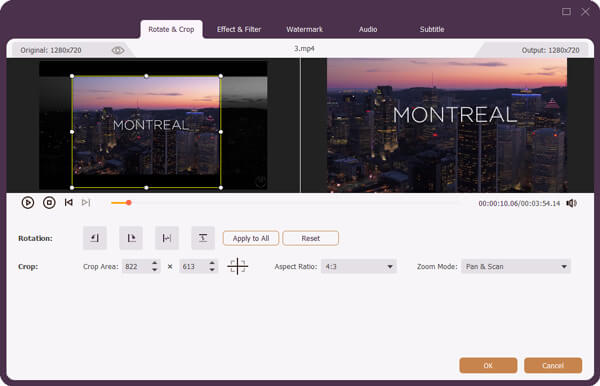
Task: Jump to the previous frame
Action: (69, 202)
